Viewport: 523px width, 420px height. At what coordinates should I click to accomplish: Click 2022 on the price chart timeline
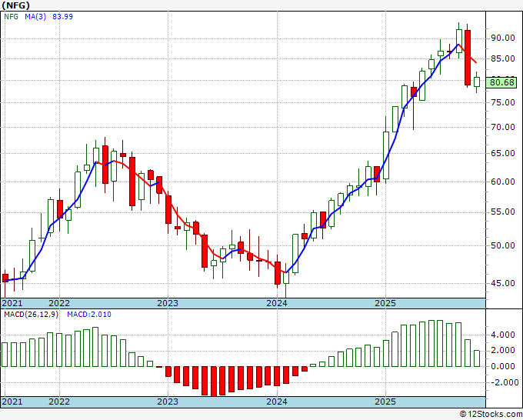pyautogui.click(x=59, y=303)
